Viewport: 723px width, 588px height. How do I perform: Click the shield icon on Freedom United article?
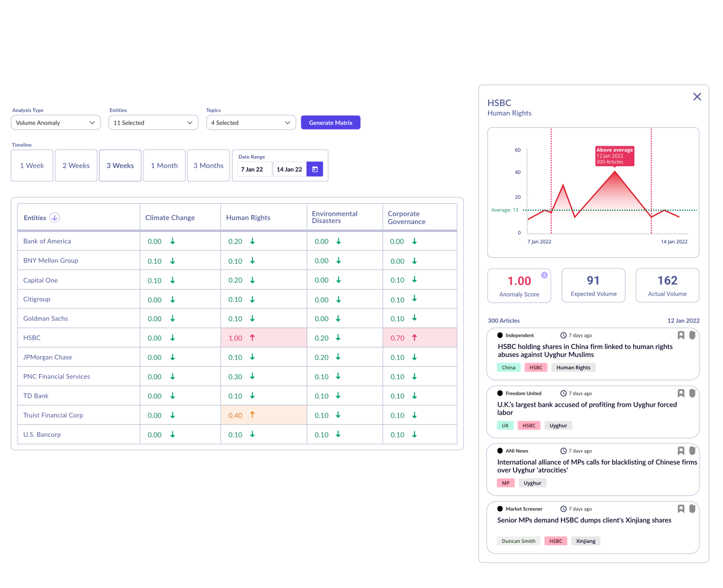(x=692, y=393)
